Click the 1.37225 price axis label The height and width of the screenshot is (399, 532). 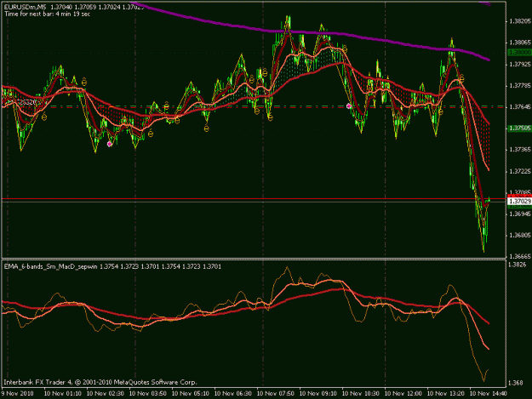click(x=520, y=172)
